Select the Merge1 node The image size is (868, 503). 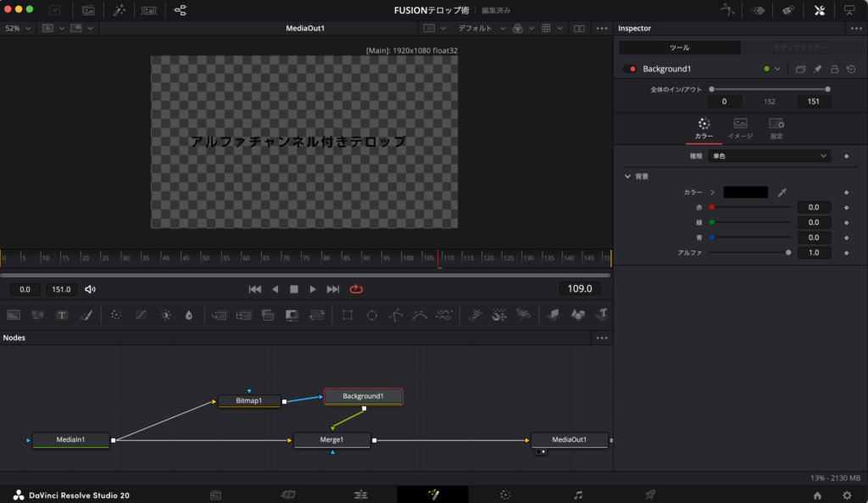click(x=331, y=440)
